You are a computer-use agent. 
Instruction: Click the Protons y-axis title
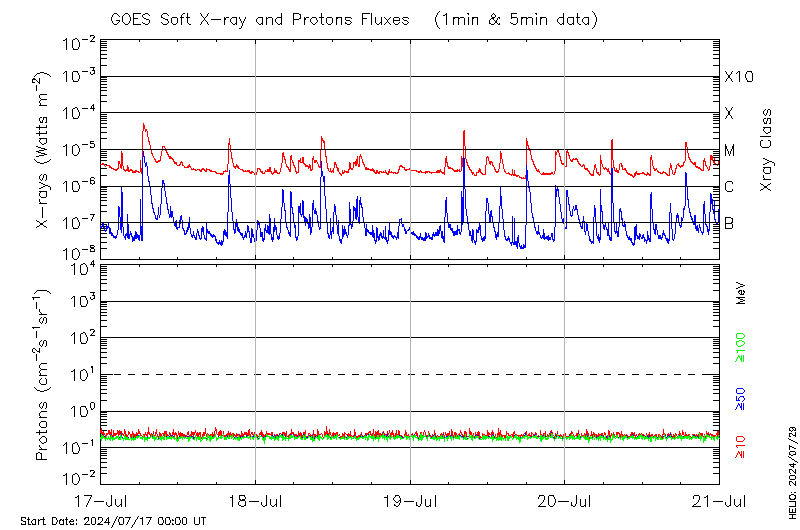42,375
